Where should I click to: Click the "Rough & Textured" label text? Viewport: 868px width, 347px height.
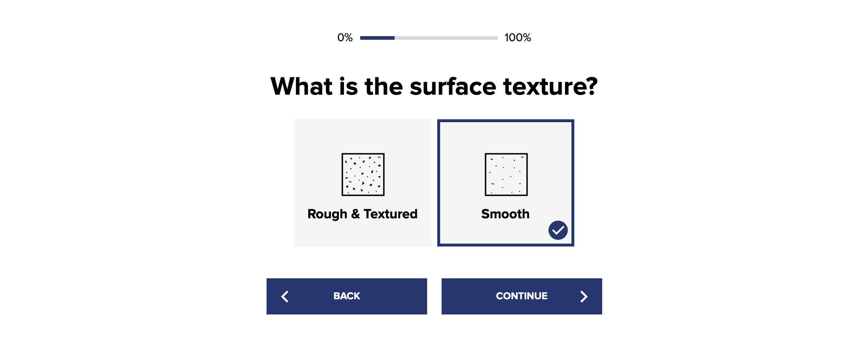(x=362, y=214)
